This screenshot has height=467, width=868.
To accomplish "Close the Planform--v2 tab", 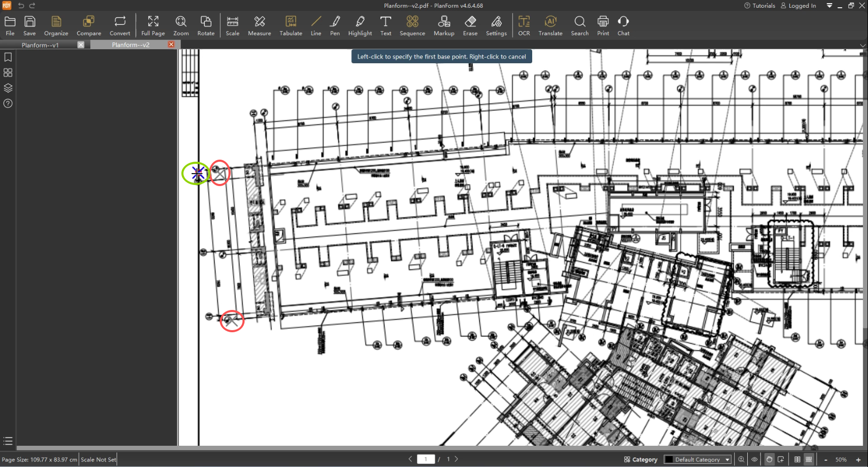I will point(171,45).
